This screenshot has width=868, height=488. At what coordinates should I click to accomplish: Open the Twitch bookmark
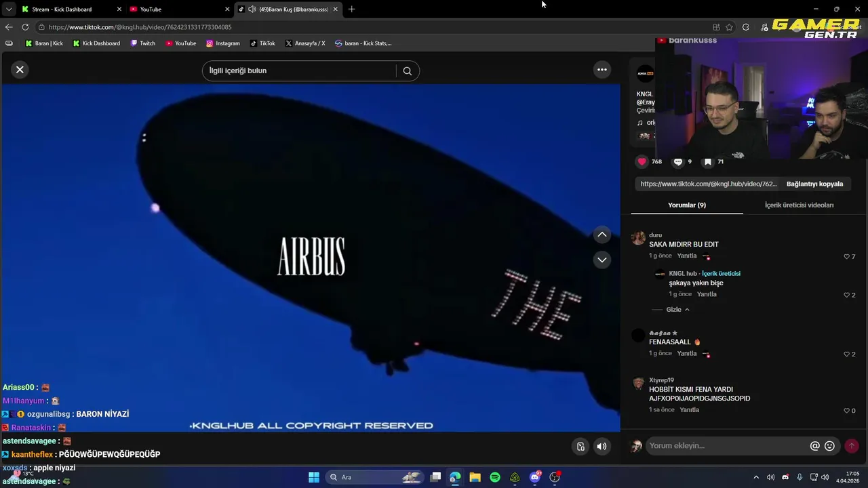142,43
